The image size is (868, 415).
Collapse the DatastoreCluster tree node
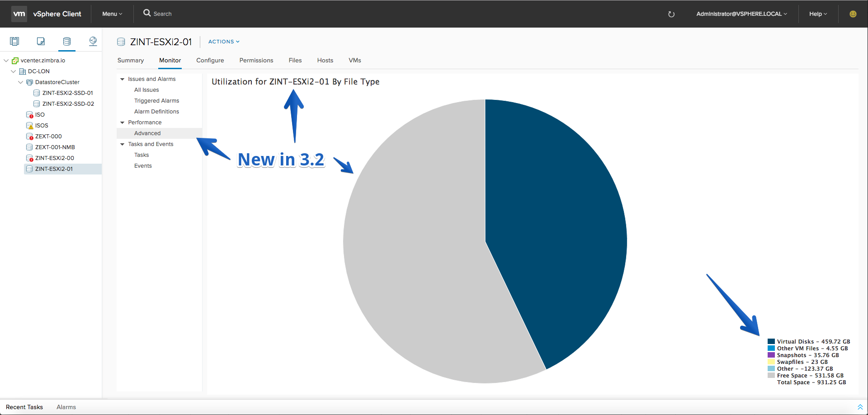tap(20, 82)
